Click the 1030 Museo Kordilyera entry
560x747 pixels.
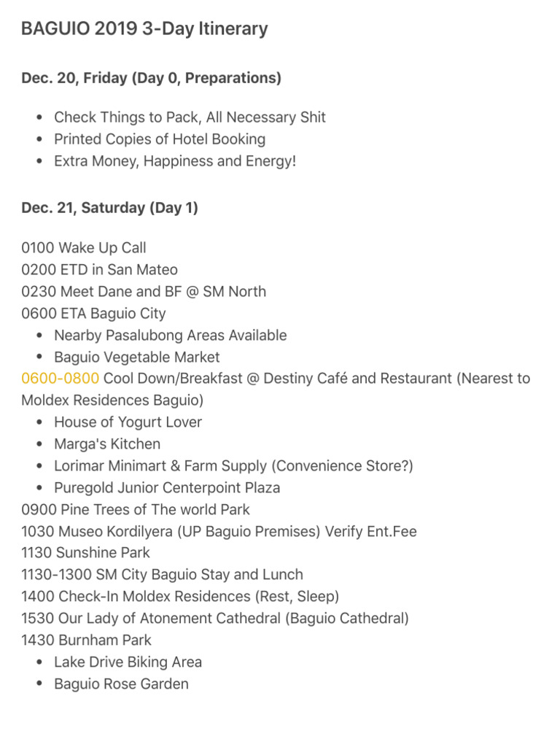219,531
